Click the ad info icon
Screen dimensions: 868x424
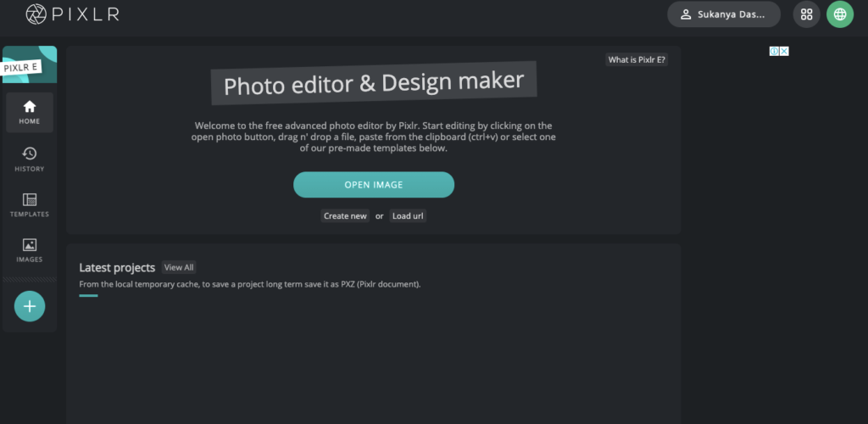(775, 52)
